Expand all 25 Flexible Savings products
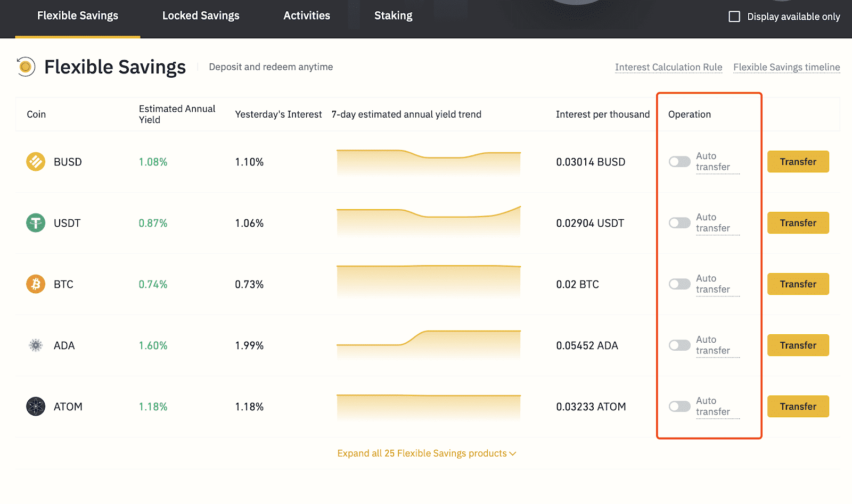The height and width of the screenshot is (504, 852). 427,453
